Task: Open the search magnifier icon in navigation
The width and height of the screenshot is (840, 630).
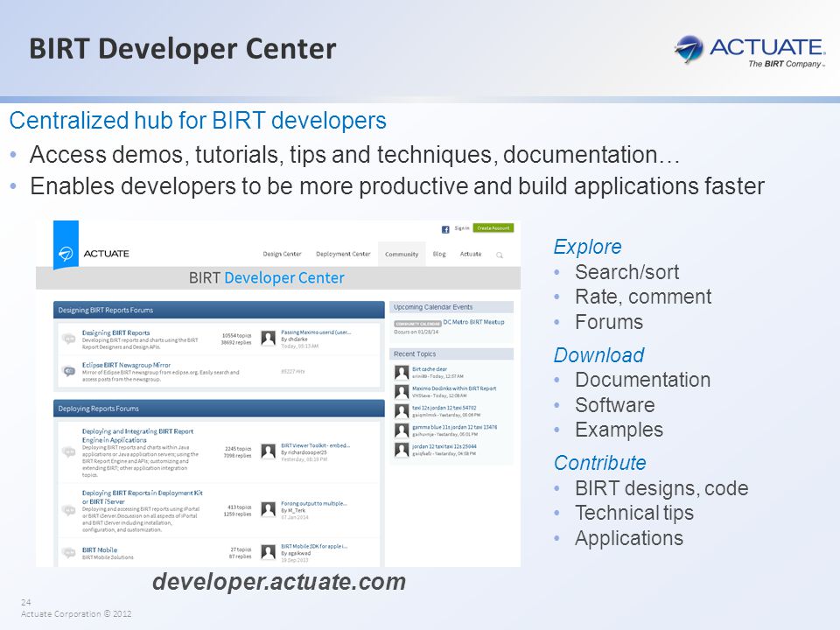Action: 500,255
